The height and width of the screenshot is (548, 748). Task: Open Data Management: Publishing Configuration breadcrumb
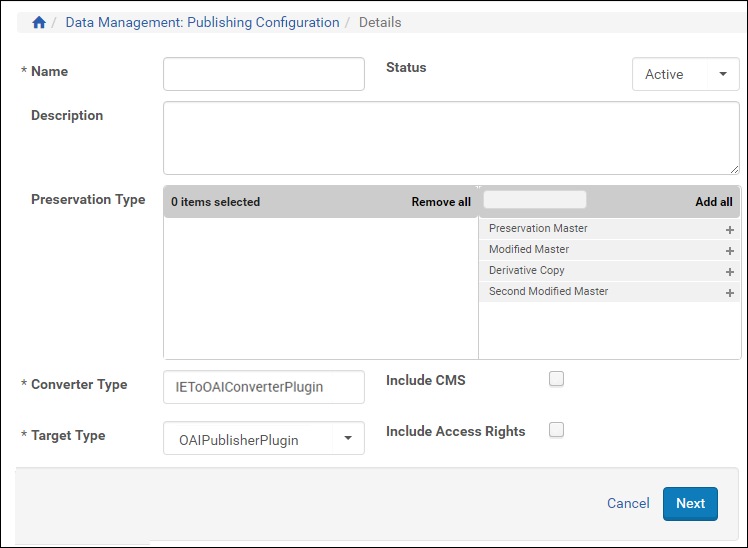click(x=202, y=22)
